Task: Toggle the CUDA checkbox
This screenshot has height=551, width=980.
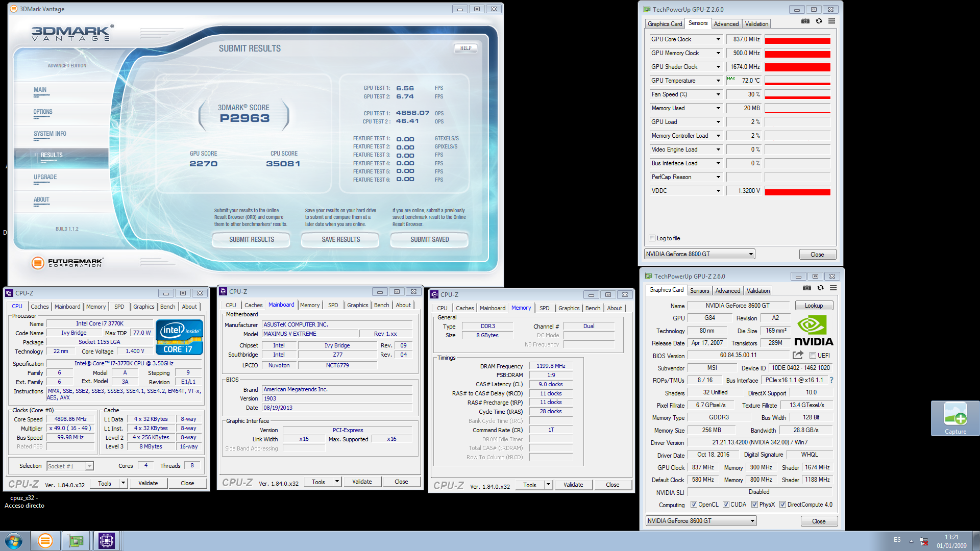Action: point(726,505)
